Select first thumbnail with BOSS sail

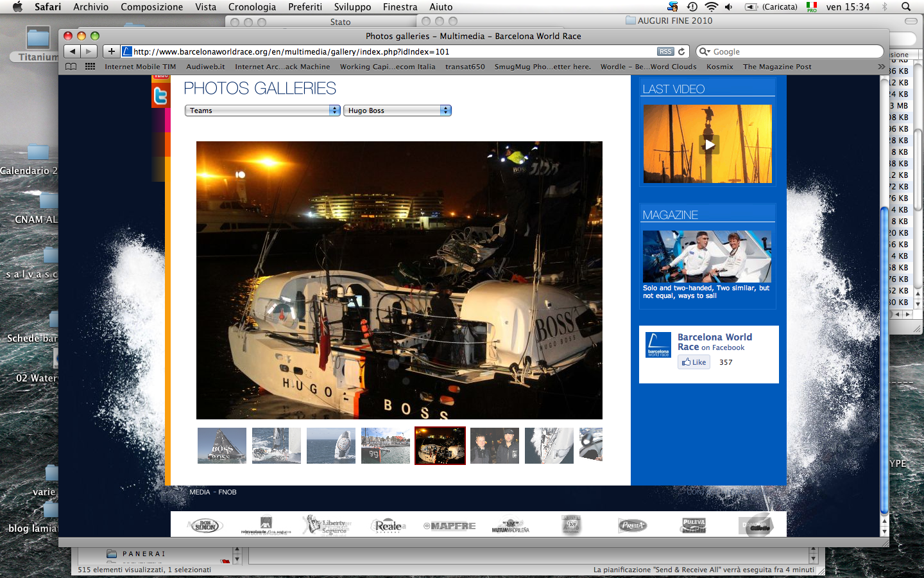[x=222, y=446]
